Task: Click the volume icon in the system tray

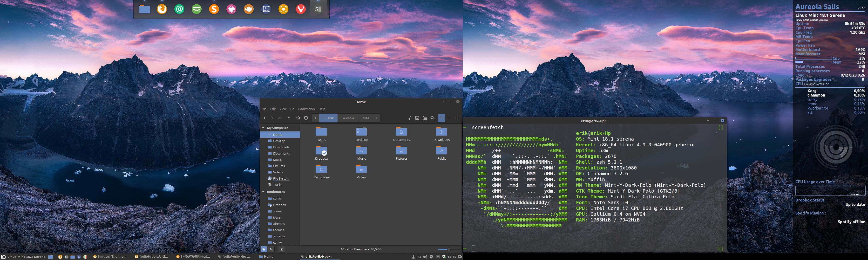Action: coord(425,257)
